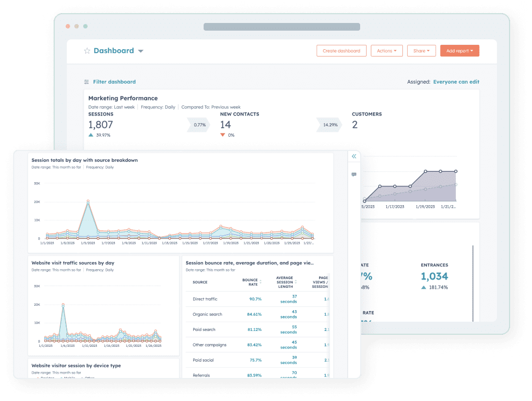Click the peak point in traffic sources chart
Image resolution: width=532 pixels, height=401 pixels.
pos(63,305)
